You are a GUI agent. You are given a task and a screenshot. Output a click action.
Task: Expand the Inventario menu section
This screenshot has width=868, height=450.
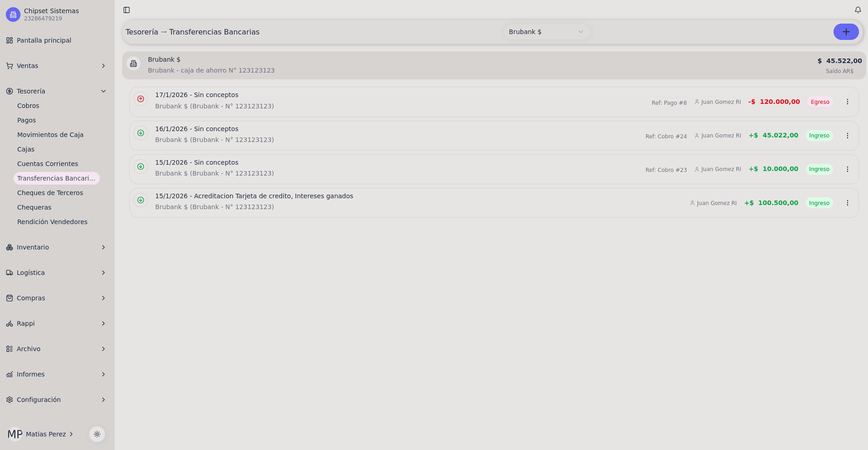[57, 247]
